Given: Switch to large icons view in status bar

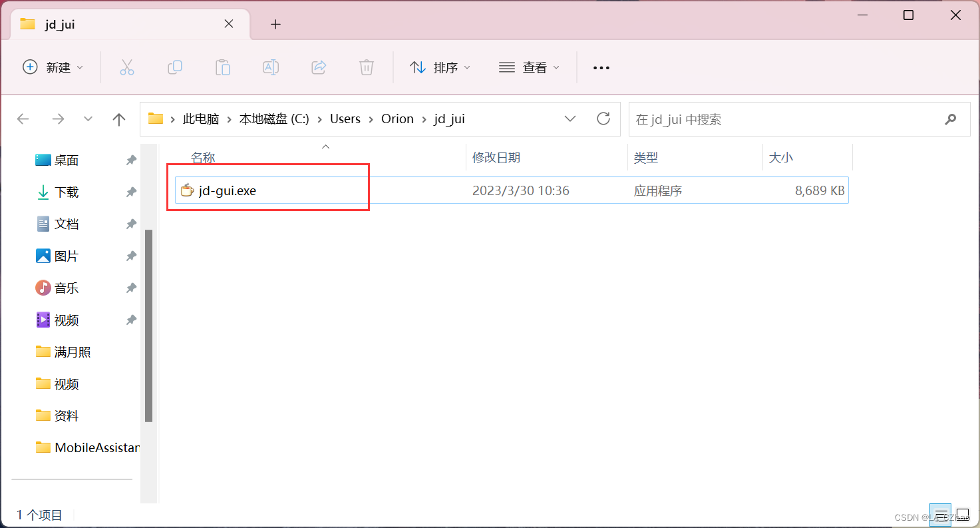Looking at the screenshot, I should [x=961, y=515].
